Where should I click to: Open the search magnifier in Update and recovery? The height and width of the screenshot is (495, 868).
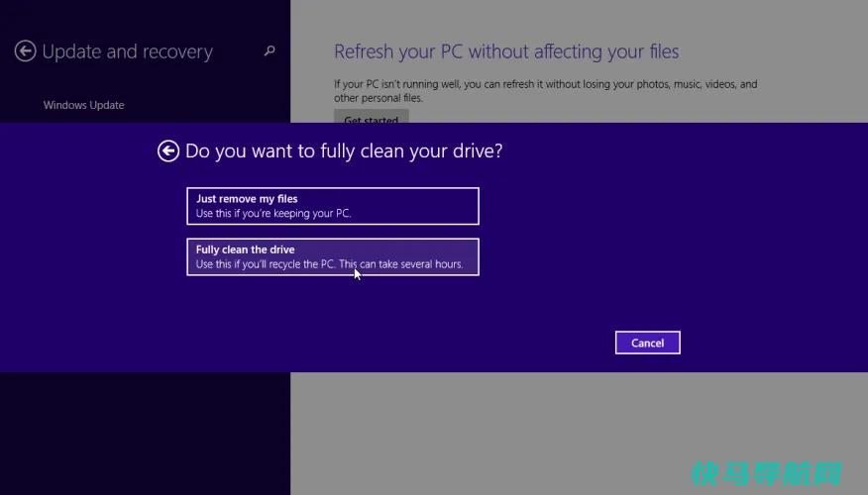pos(270,50)
